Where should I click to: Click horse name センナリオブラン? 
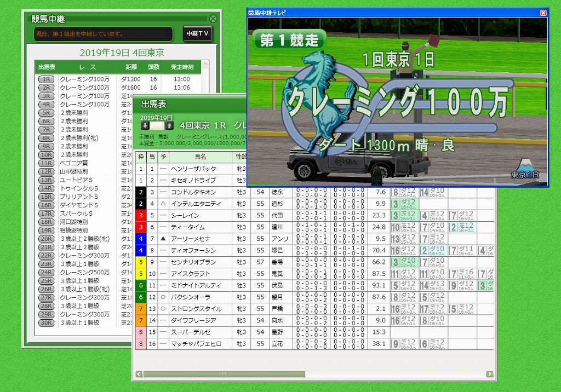[193, 262]
